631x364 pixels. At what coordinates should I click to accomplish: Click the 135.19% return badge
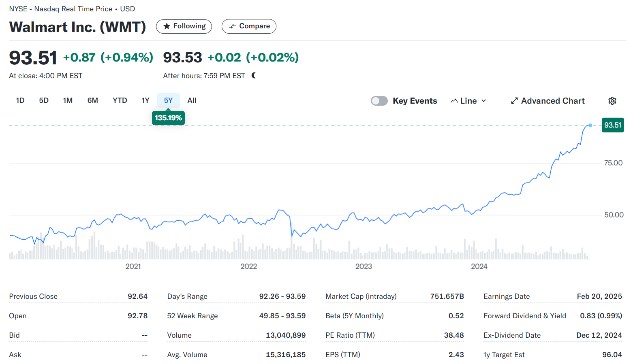(x=168, y=118)
